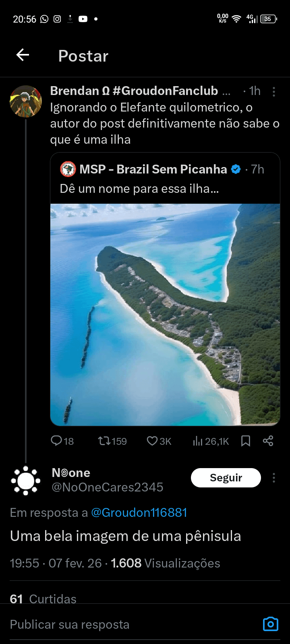290x644 pixels.
Task: Follow N©one with Seguir button
Action: click(x=226, y=478)
